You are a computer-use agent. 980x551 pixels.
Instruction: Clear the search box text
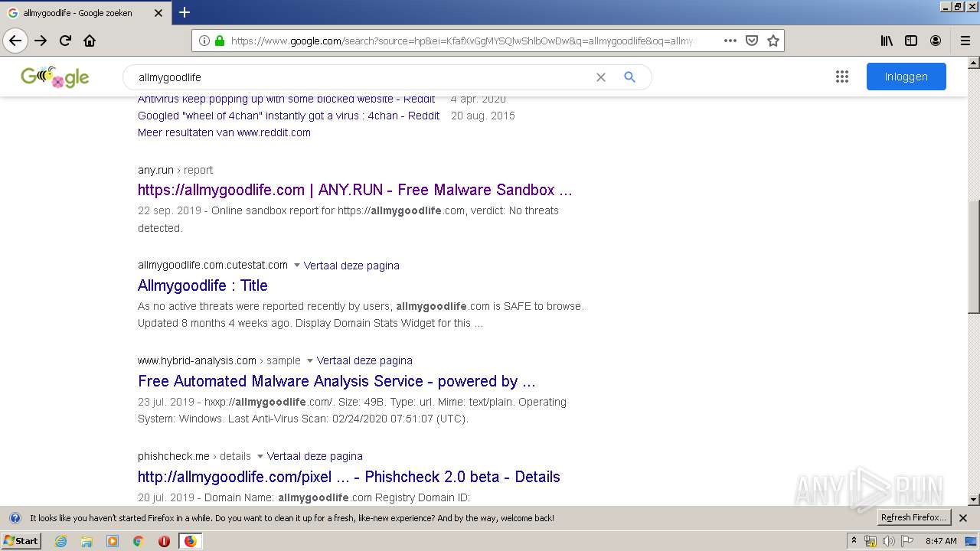(x=601, y=77)
